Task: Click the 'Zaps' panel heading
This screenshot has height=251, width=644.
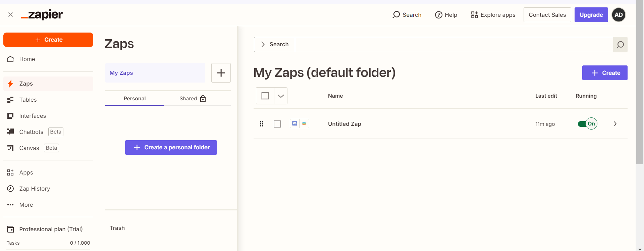Action: 119,44
